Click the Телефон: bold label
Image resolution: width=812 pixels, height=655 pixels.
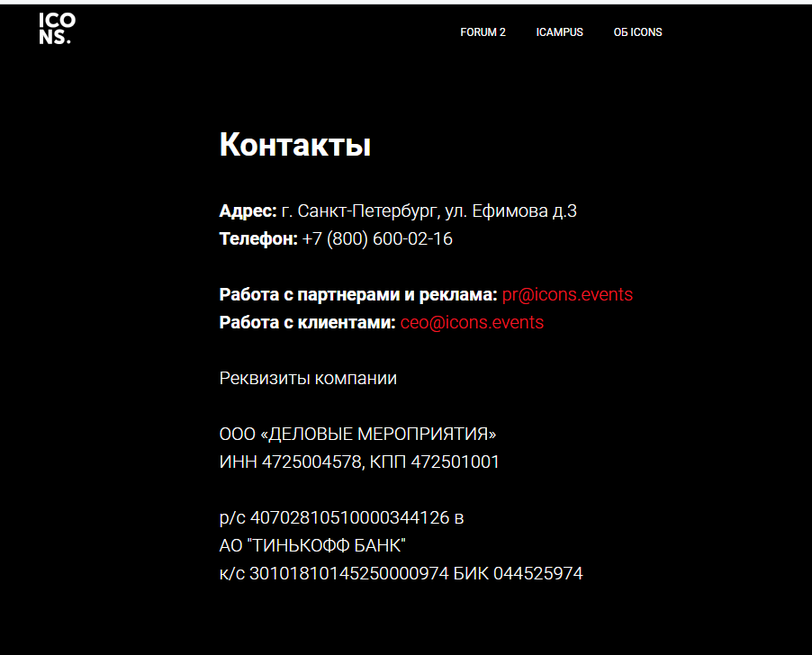(257, 239)
